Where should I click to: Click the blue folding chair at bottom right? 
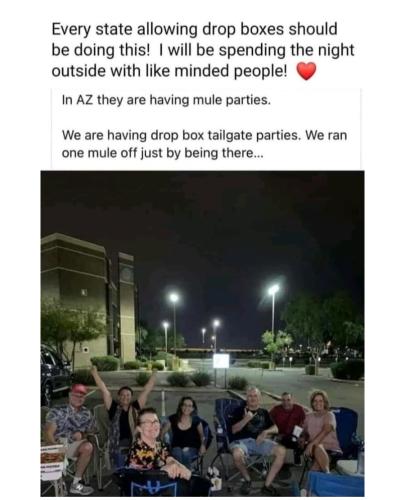(335, 484)
